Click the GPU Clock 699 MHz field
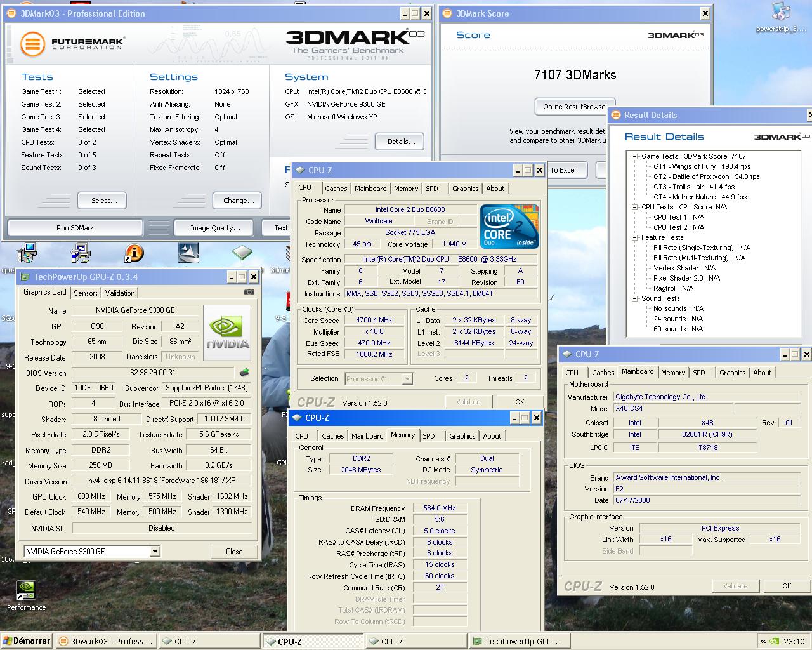 (92, 496)
